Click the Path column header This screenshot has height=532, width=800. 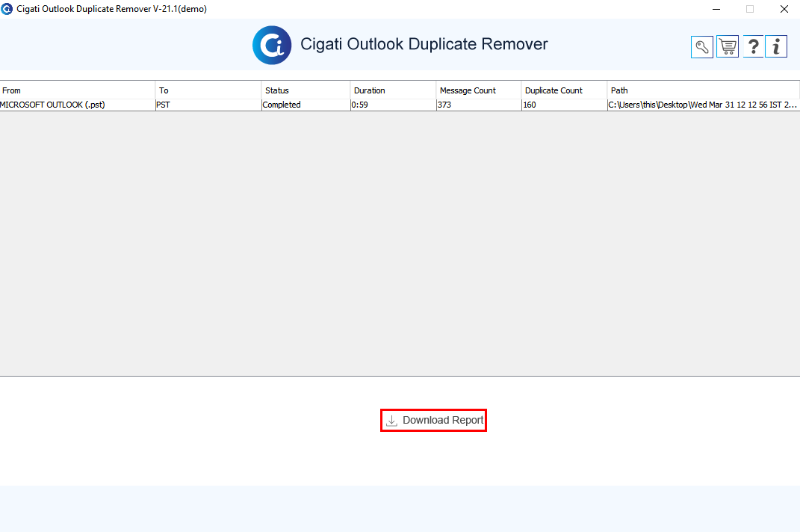point(703,90)
